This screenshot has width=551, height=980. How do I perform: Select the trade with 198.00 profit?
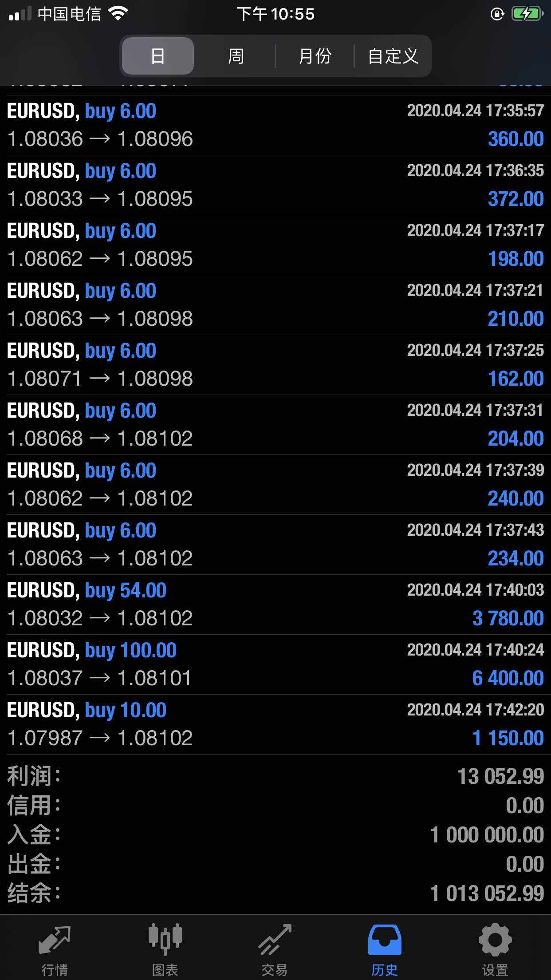(275, 245)
